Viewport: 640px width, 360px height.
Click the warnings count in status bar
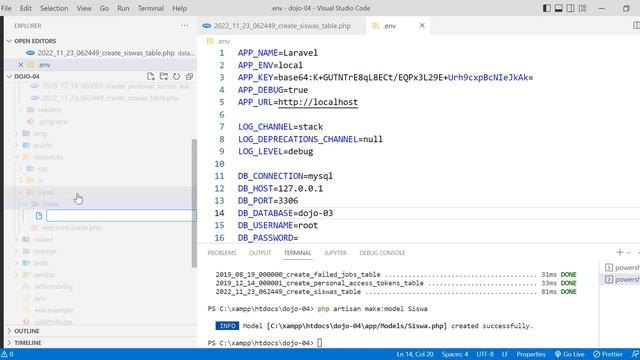click(7, 354)
